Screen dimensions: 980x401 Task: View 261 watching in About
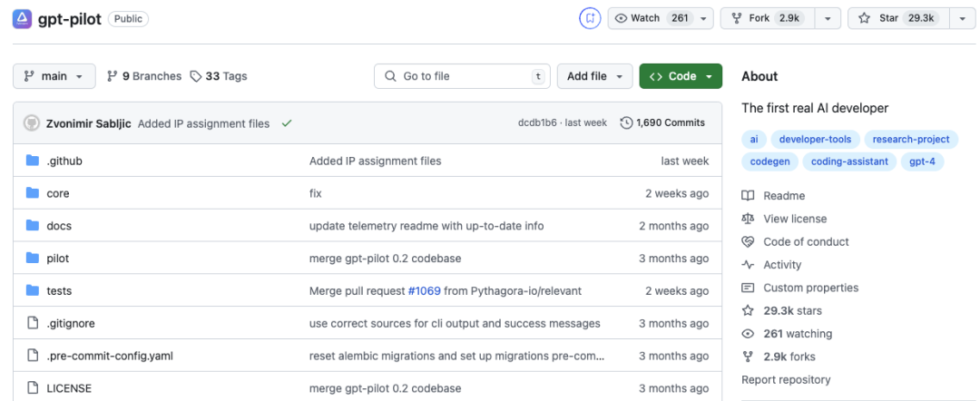[788, 334]
